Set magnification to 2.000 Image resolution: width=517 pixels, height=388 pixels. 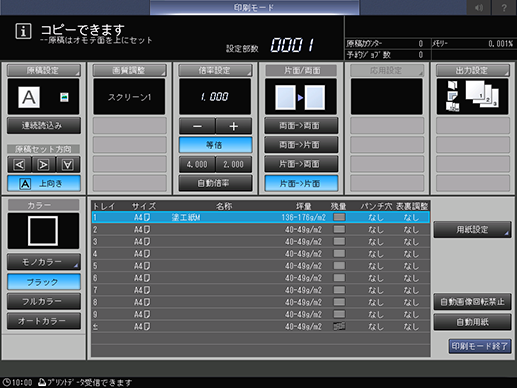(x=234, y=164)
